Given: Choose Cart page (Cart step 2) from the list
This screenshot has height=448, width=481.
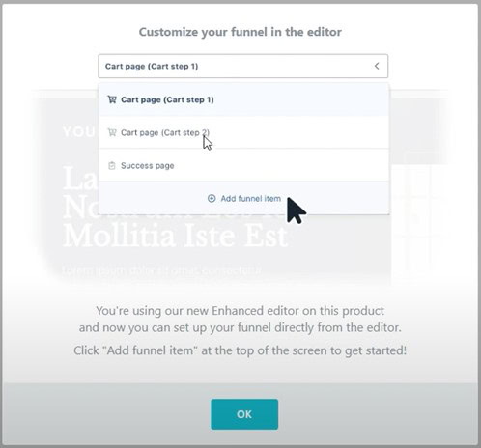Looking at the screenshot, I should click(243, 132).
